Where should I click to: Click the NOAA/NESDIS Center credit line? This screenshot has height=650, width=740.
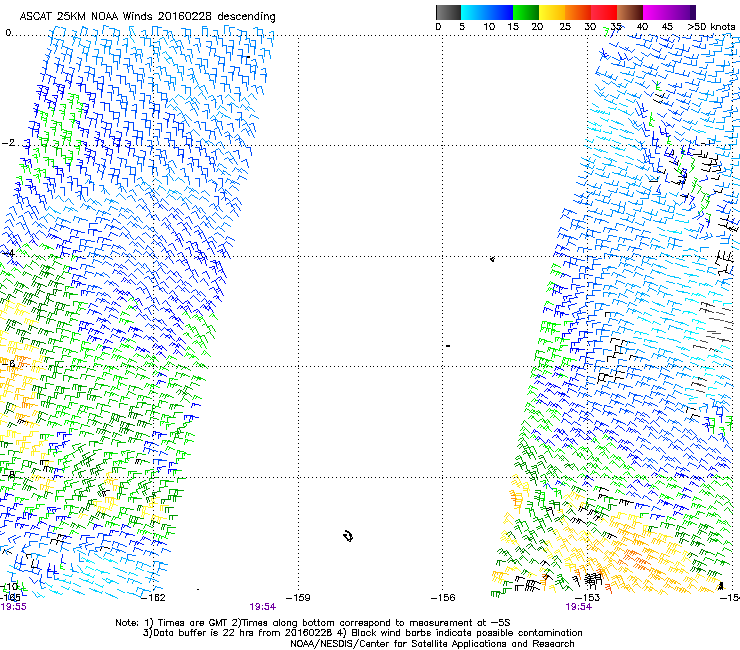click(432, 644)
